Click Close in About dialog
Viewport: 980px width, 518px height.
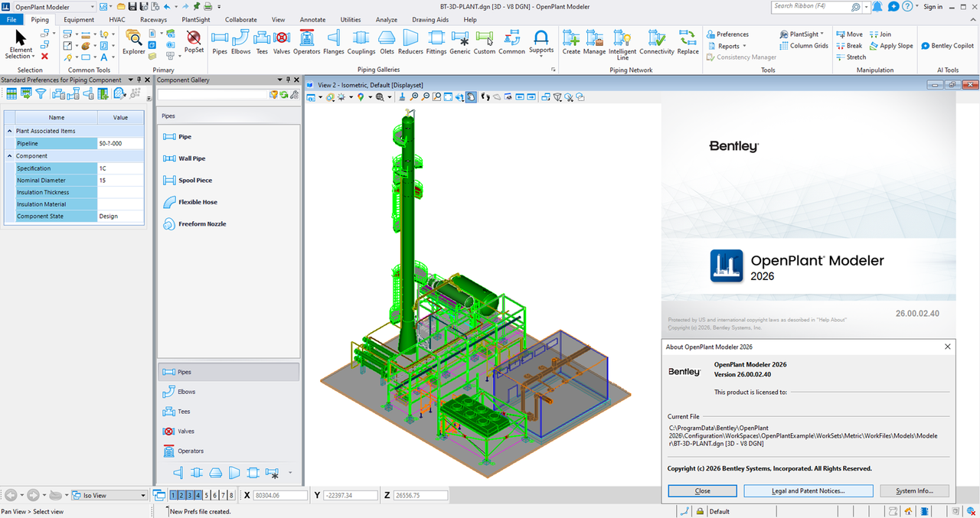[702, 490]
